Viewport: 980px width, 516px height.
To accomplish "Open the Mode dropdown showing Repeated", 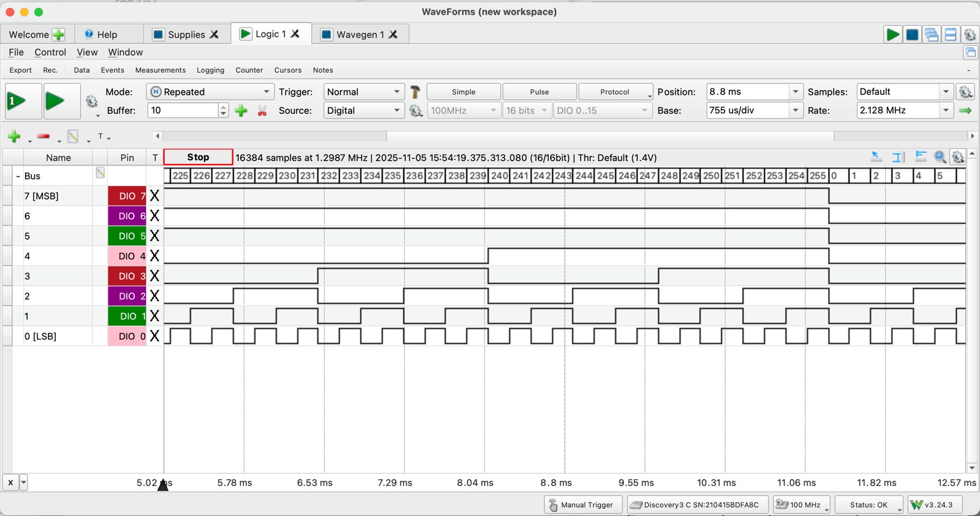I will 210,92.
